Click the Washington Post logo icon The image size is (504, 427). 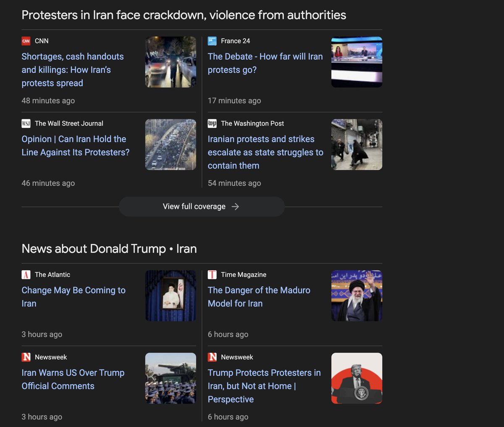click(212, 123)
